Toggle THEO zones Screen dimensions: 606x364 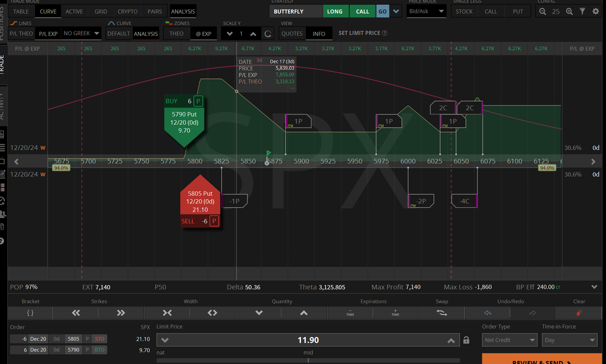tap(176, 34)
